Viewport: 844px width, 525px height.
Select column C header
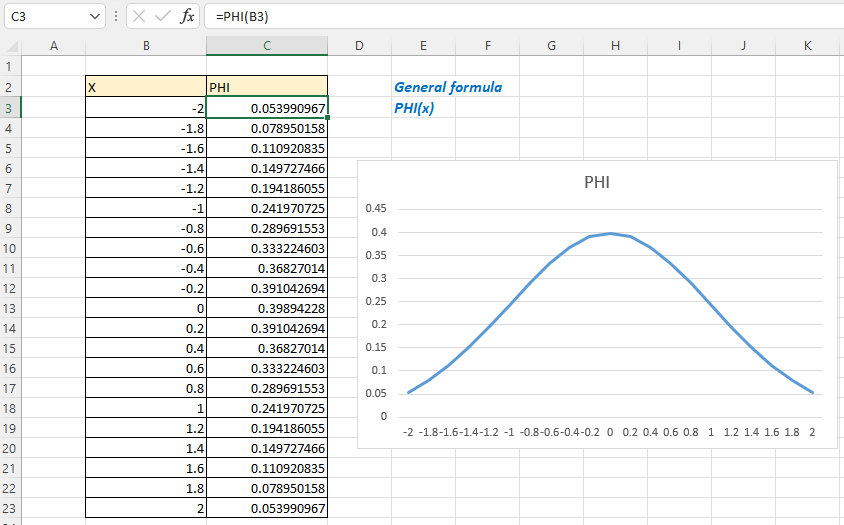[267, 46]
